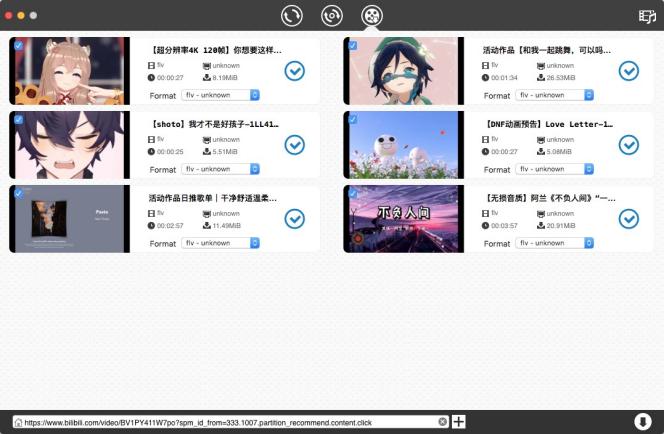Click the file size icon beside 5.08MiB

pyautogui.click(x=541, y=151)
